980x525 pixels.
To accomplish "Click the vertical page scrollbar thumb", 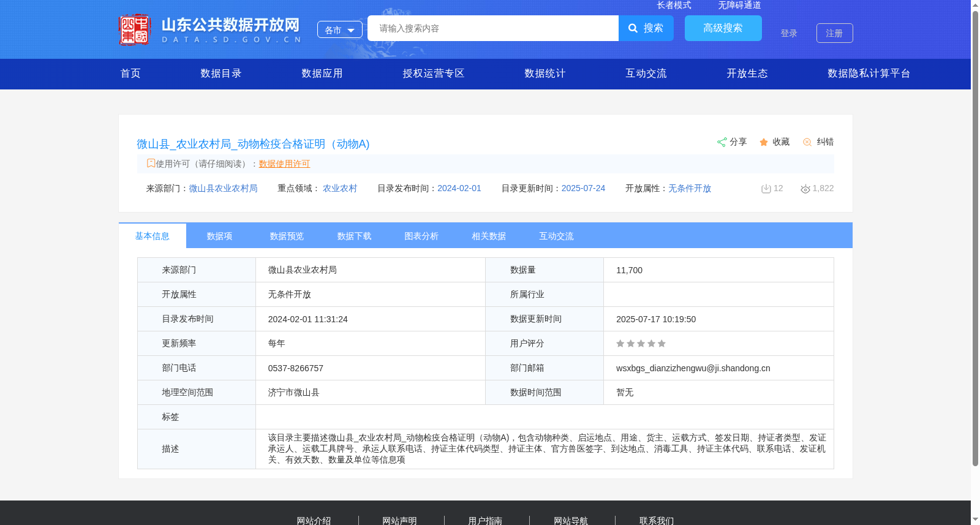I will pos(975,238).
